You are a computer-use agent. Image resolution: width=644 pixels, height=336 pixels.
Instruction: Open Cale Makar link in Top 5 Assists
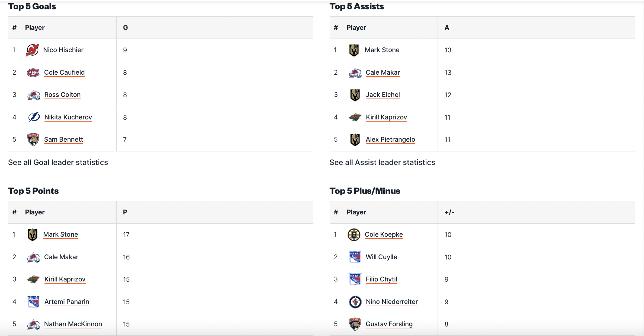coord(383,72)
